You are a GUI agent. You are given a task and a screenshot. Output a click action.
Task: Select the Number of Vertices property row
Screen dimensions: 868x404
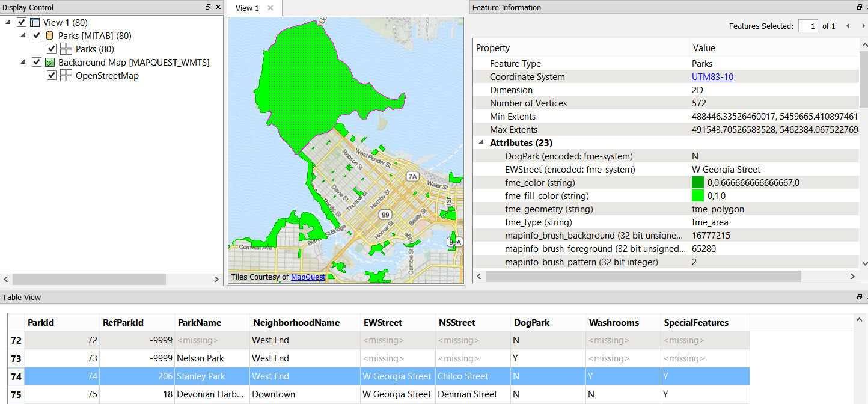667,103
